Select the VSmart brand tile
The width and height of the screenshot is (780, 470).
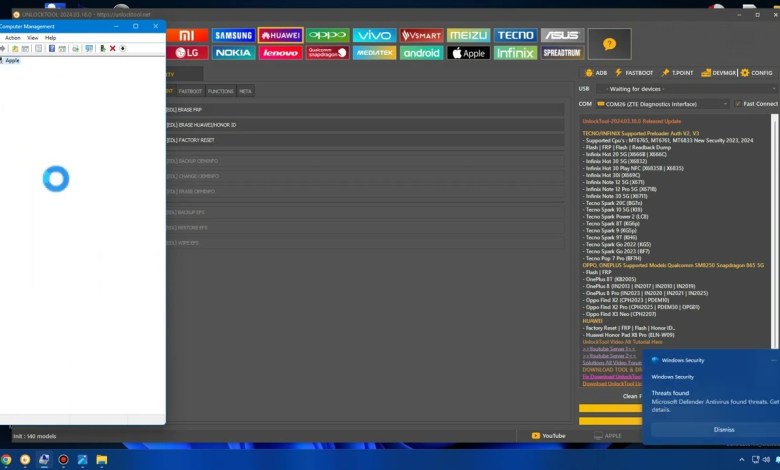tap(421, 35)
